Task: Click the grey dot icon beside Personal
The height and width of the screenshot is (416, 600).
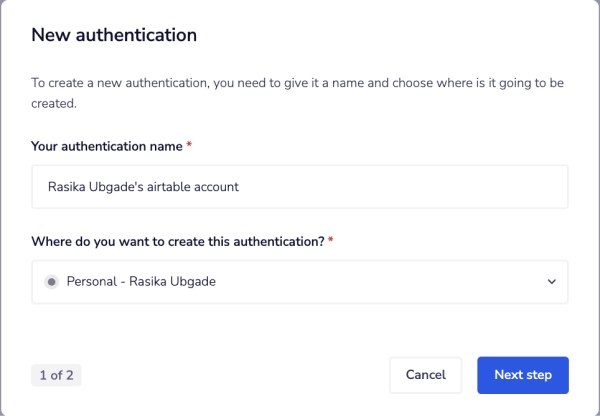Action: 52,282
